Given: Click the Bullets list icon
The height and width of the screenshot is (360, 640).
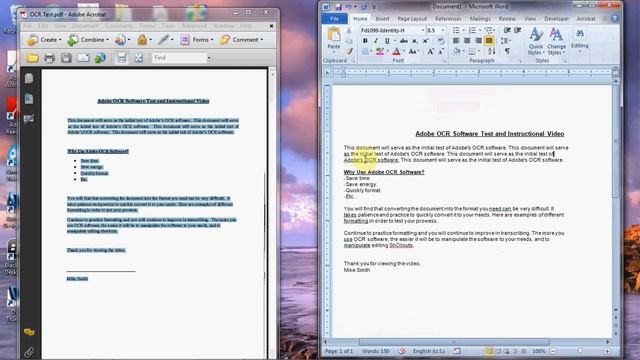Looking at the screenshot, I should 456,30.
